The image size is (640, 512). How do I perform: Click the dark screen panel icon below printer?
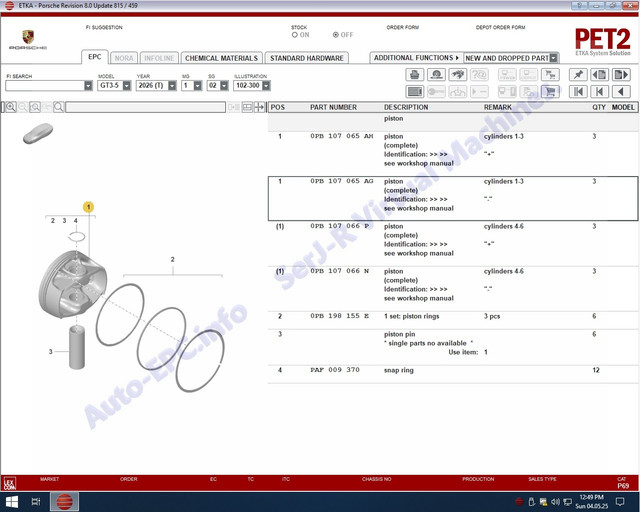click(x=415, y=92)
